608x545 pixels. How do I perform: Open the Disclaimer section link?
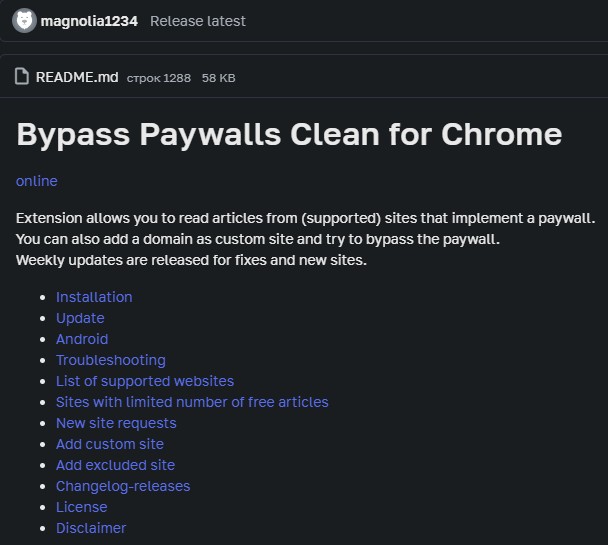click(91, 528)
